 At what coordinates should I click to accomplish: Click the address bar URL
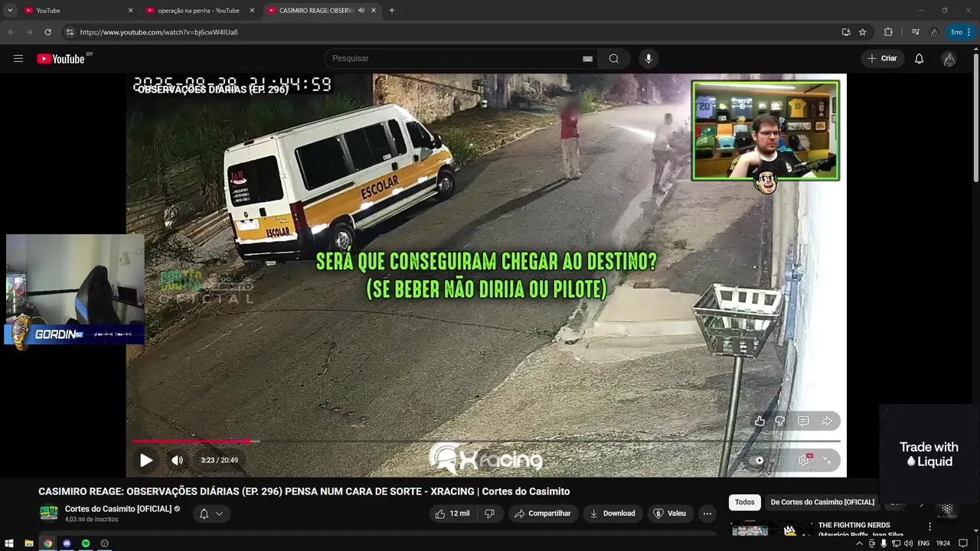158,32
